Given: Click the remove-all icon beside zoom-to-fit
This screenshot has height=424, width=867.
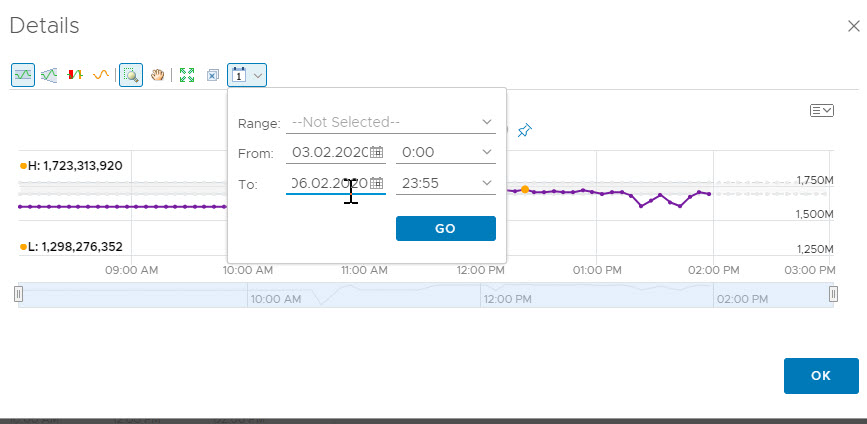Looking at the screenshot, I should (212, 75).
